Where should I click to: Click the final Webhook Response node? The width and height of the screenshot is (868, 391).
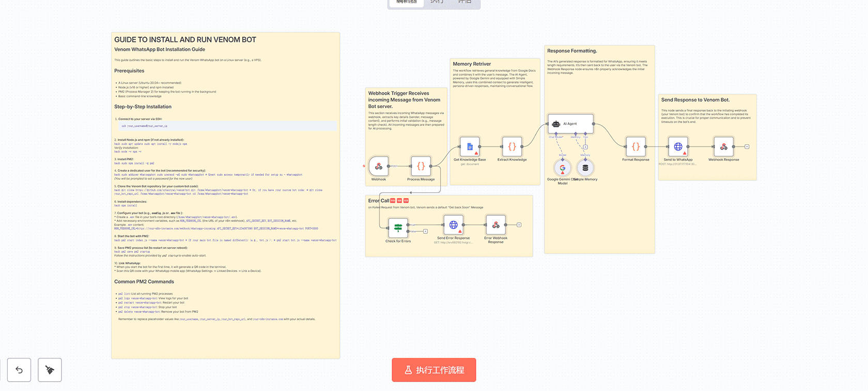723,147
